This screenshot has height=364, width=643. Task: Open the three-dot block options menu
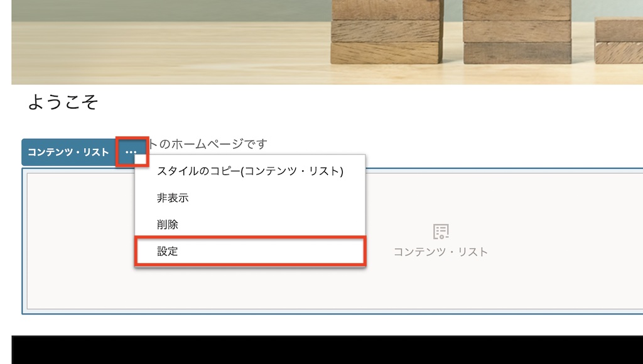click(129, 151)
